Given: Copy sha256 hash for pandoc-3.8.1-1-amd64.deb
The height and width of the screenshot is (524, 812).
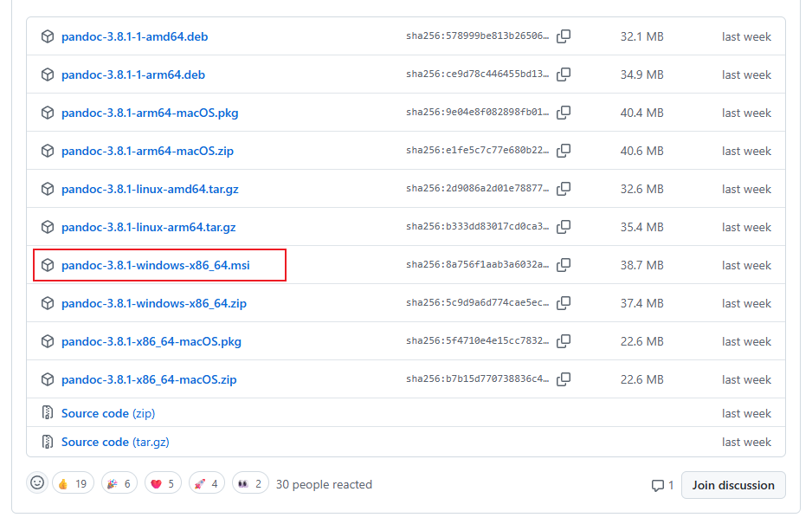Looking at the screenshot, I should click(x=564, y=36).
